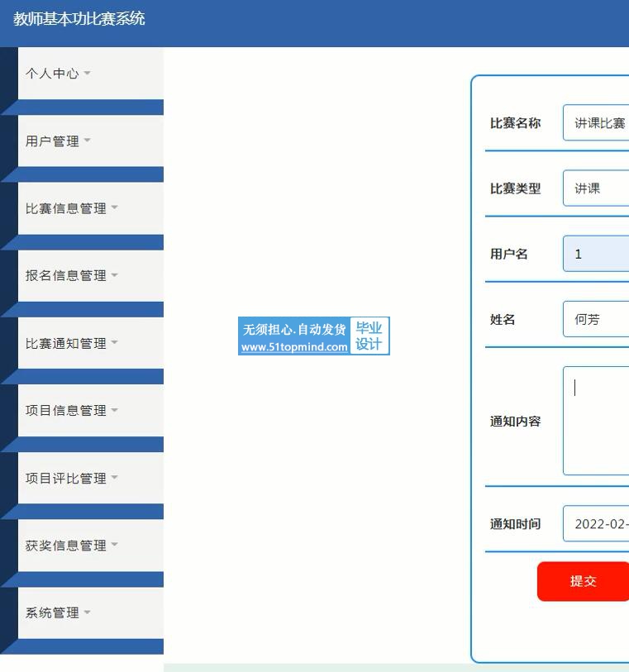Focus the 比赛名称 input field
Image resolution: width=629 pixels, height=672 pixels.
click(596, 122)
